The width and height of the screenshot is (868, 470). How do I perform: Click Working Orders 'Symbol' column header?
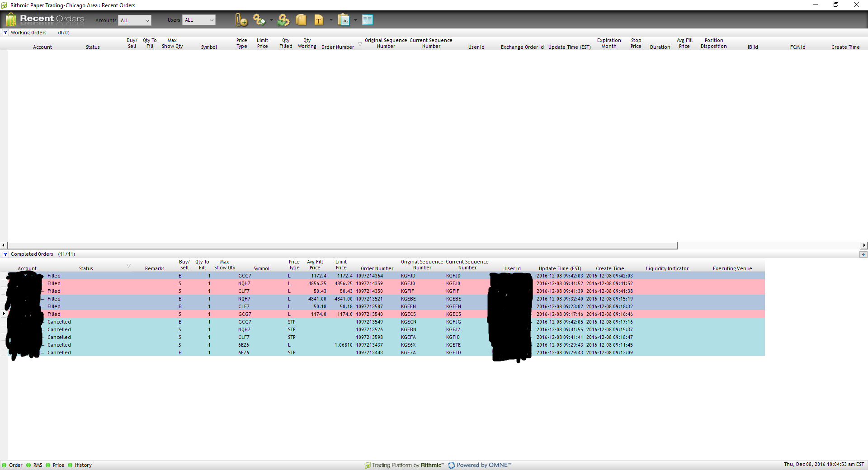tap(209, 47)
